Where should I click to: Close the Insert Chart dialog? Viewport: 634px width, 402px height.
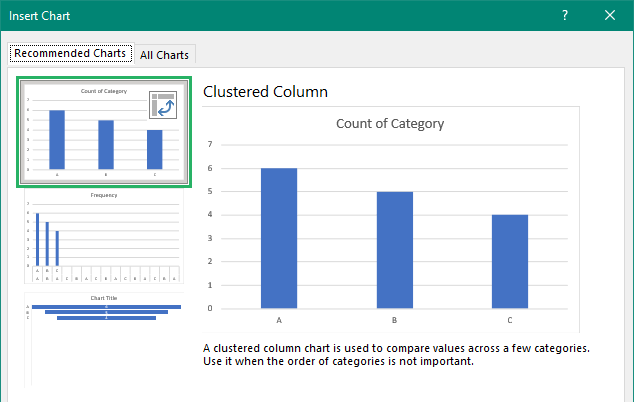[610, 15]
